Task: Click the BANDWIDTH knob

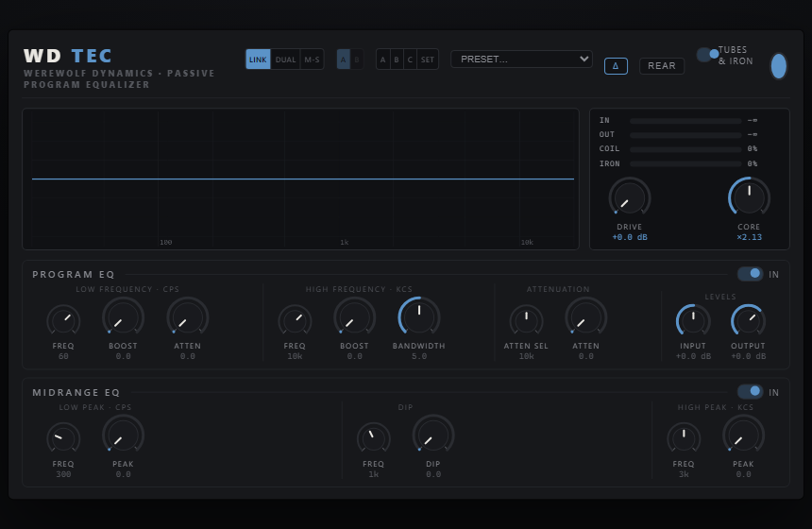Action: click(x=419, y=317)
